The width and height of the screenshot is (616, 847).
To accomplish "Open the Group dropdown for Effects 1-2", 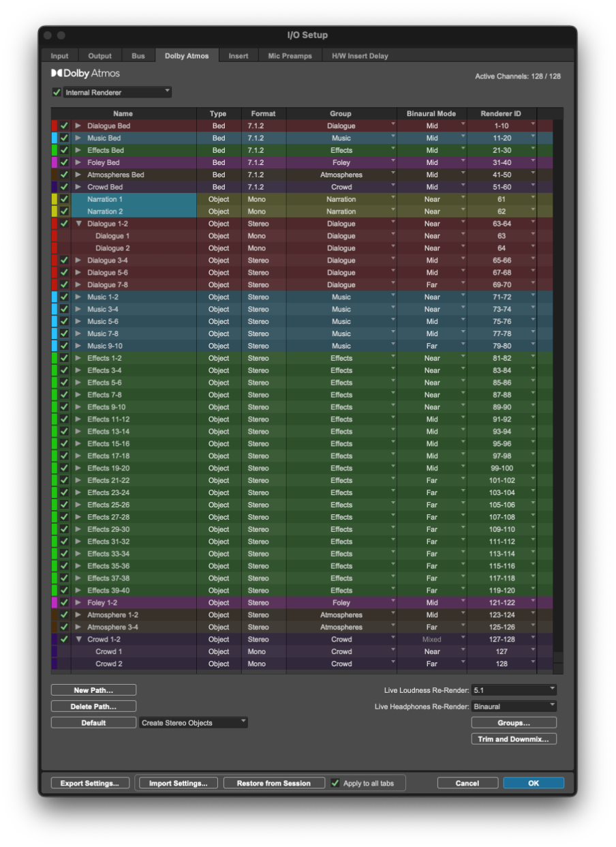I will (x=392, y=358).
